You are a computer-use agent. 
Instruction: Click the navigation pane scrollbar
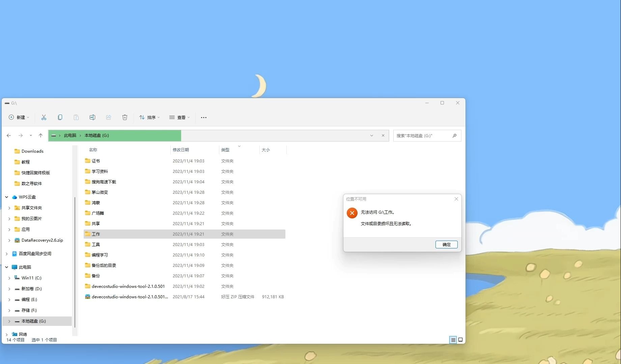[75, 262]
